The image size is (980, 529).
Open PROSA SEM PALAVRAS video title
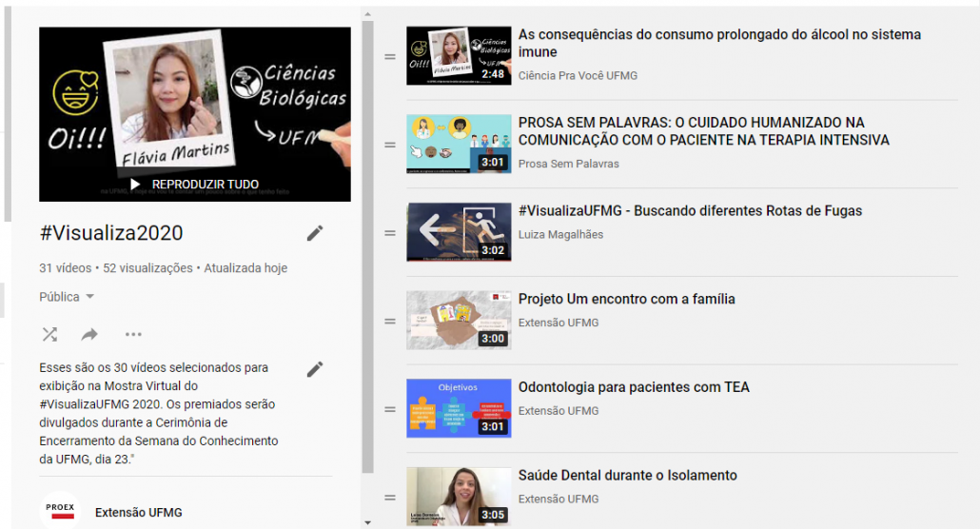click(704, 131)
